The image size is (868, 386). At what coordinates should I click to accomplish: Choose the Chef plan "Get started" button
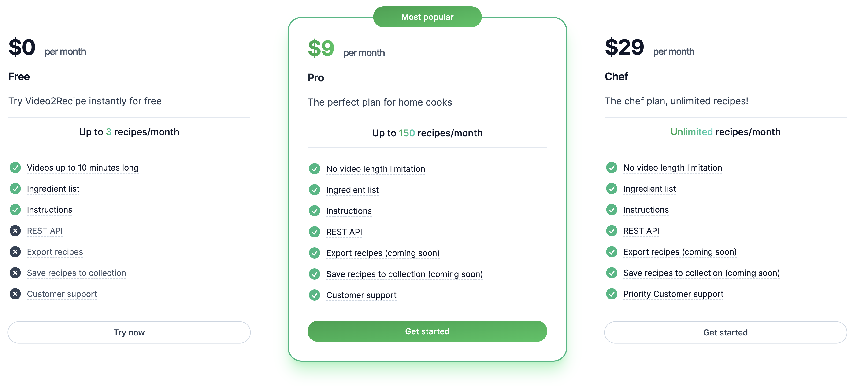point(725,332)
